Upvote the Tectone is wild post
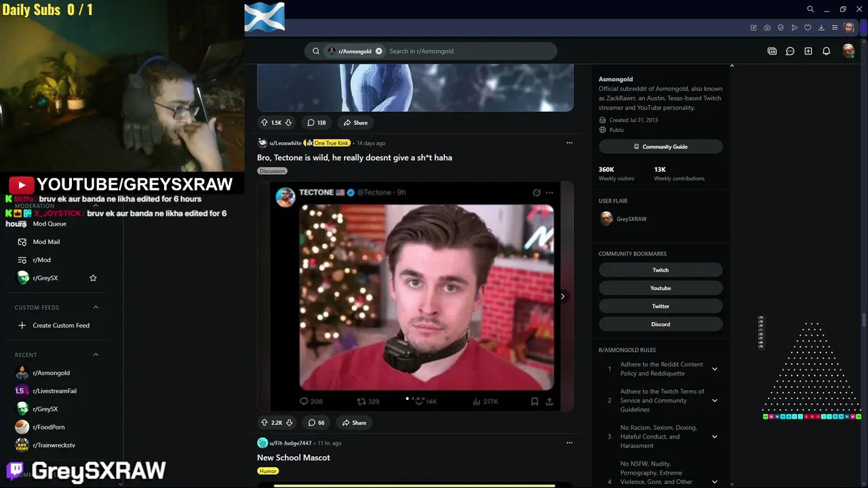868x488 pixels. [x=264, y=422]
